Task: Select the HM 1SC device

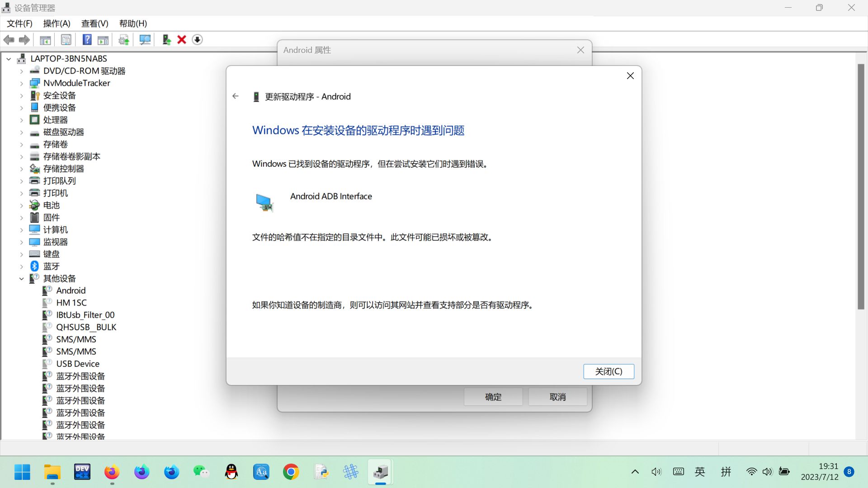Action: 71,303
